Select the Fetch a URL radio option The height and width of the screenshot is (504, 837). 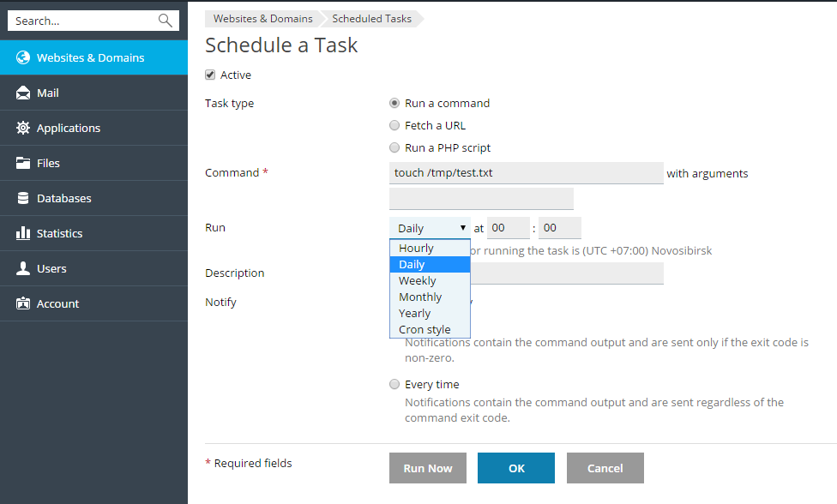(394, 126)
